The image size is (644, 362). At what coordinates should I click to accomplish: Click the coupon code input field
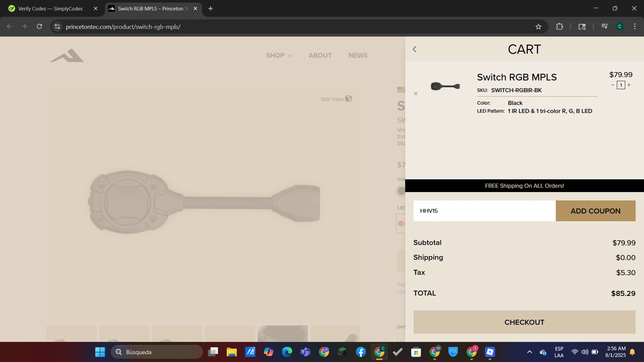(x=484, y=211)
